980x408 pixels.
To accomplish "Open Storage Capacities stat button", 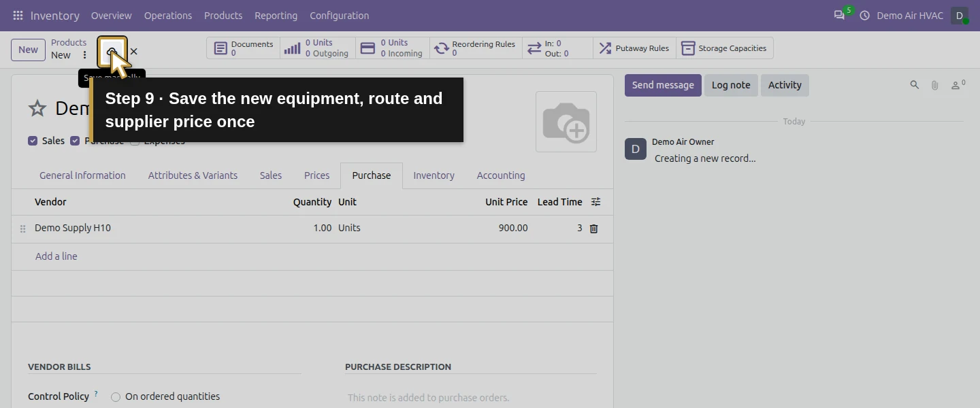I will (724, 48).
